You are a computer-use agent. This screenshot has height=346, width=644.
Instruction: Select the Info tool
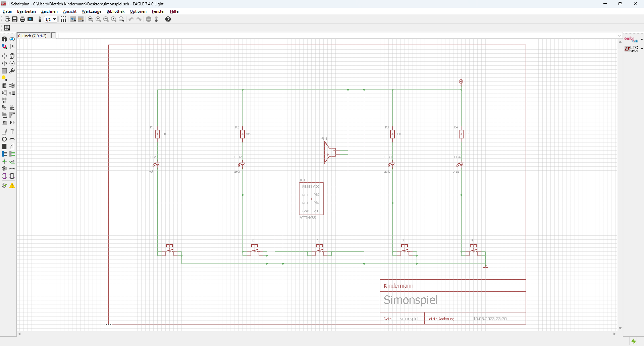(4, 39)
